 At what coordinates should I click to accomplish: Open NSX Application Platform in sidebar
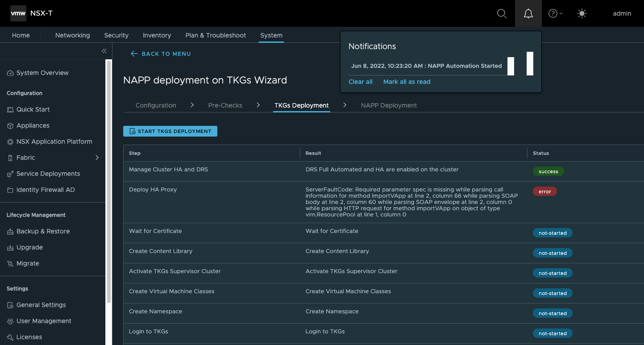point(54,141)
